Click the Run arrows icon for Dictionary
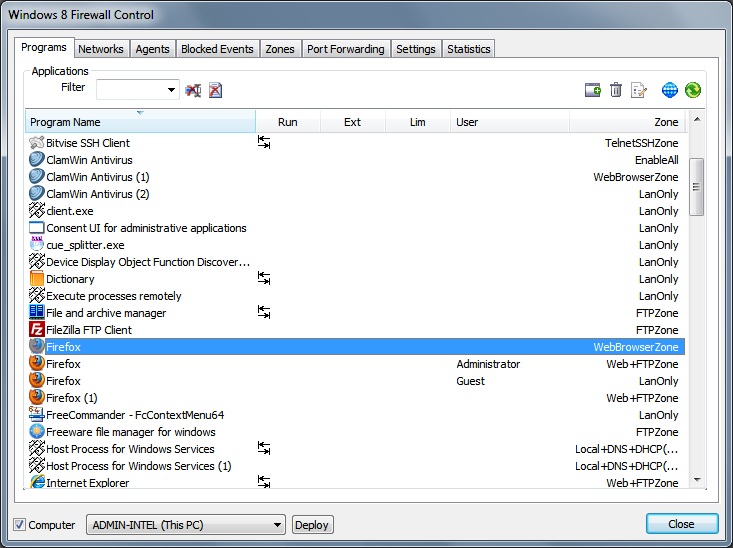 click(264, 279)
